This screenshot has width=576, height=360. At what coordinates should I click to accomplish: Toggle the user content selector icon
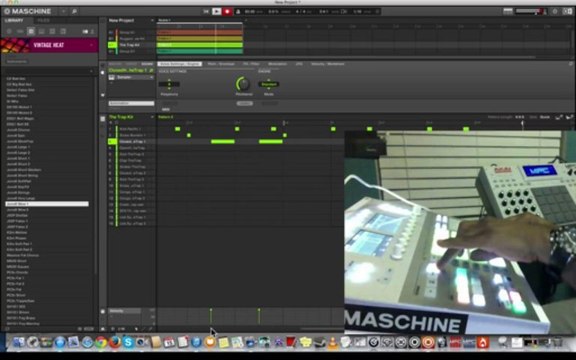(92, 32)
